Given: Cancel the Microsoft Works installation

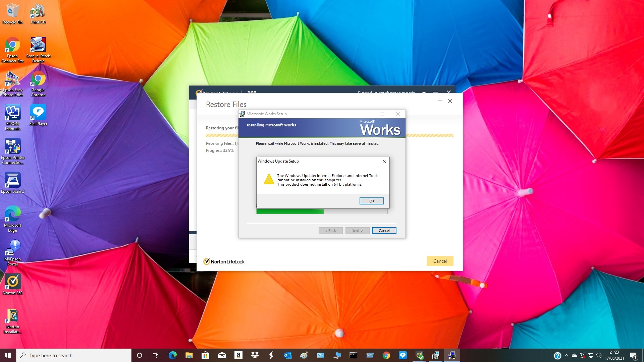Looking at the screenshot, I should (384, 231).
